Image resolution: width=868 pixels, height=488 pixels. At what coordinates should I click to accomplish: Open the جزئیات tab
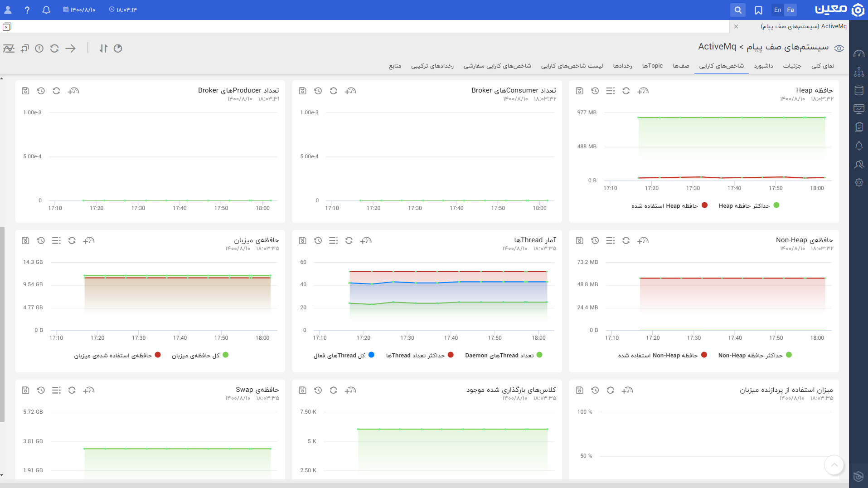coord(792,66)
